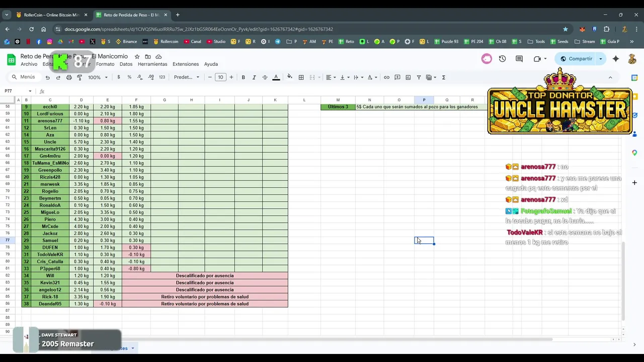Star the spreadsheet document

(137, 57)
